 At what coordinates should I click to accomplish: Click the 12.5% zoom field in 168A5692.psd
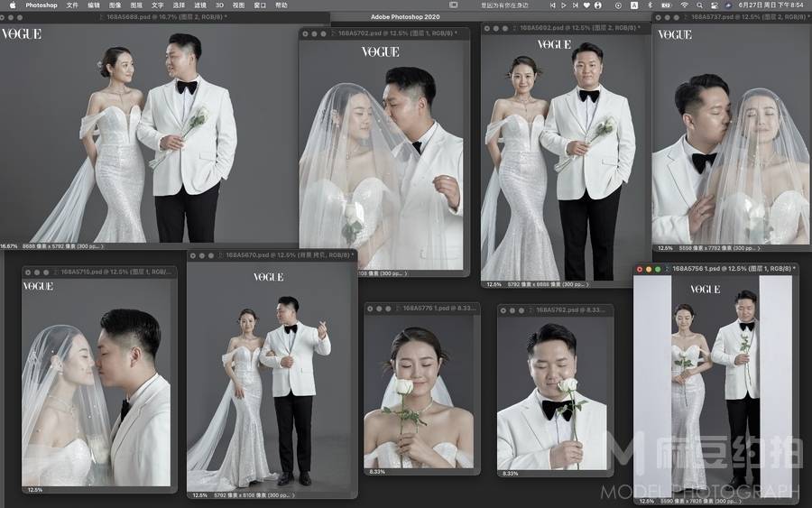pos(494,284)
